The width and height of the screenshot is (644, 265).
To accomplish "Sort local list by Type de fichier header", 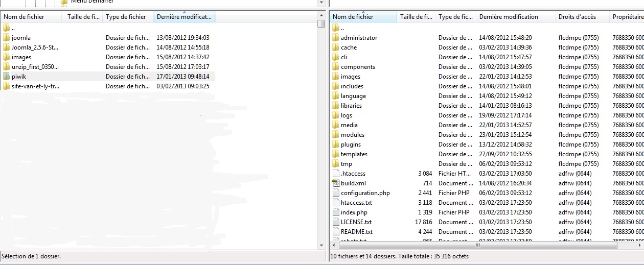I will click(x=127, y=17).
